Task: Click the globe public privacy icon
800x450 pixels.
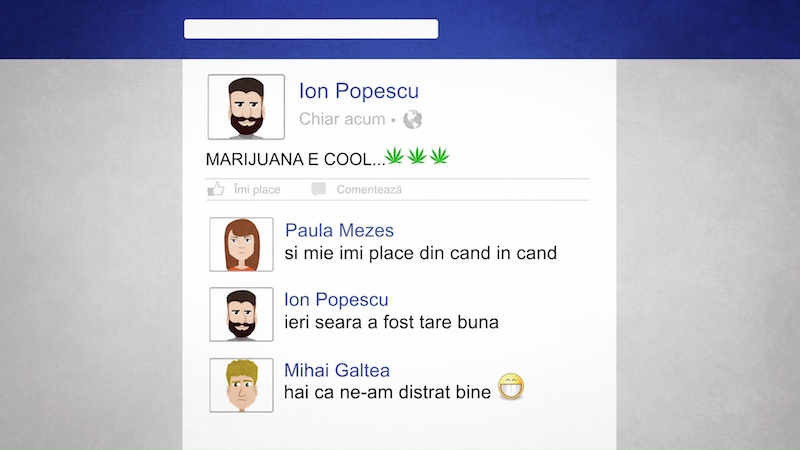Action: coord(413,119)
